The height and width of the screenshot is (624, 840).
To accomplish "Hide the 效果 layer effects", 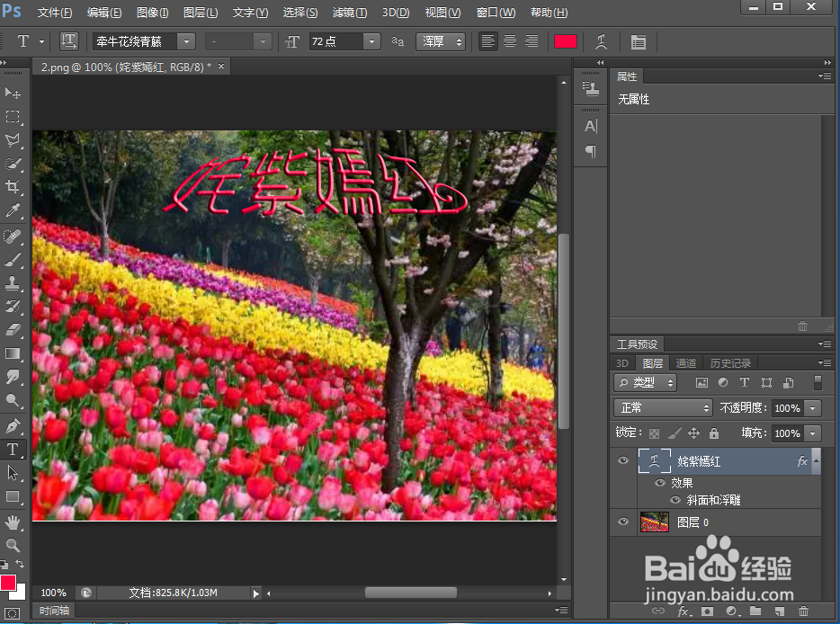I will (660, 483).
